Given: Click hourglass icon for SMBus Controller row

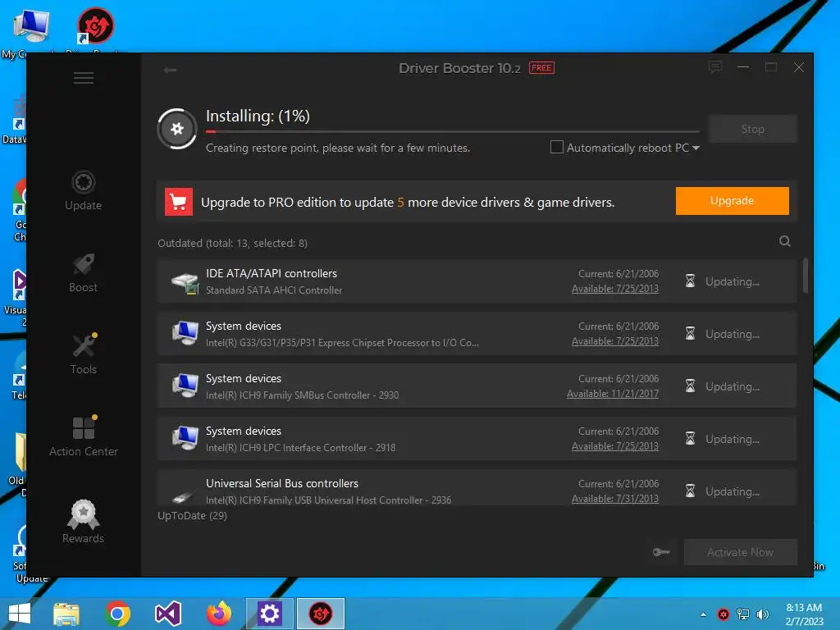Looking at the screenshot, I should (x=690, y=386).
